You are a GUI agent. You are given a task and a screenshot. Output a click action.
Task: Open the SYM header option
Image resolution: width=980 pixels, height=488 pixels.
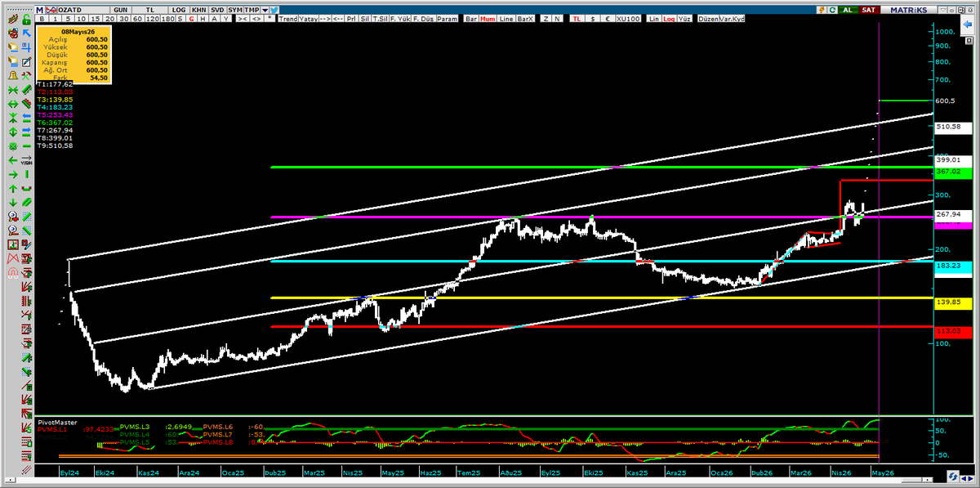tap(235, 10)
